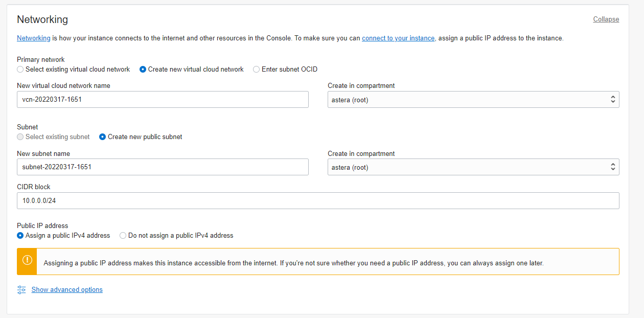
Task: Expand Show advanced options
Action: pyautogui.click(x=67, y=290)
